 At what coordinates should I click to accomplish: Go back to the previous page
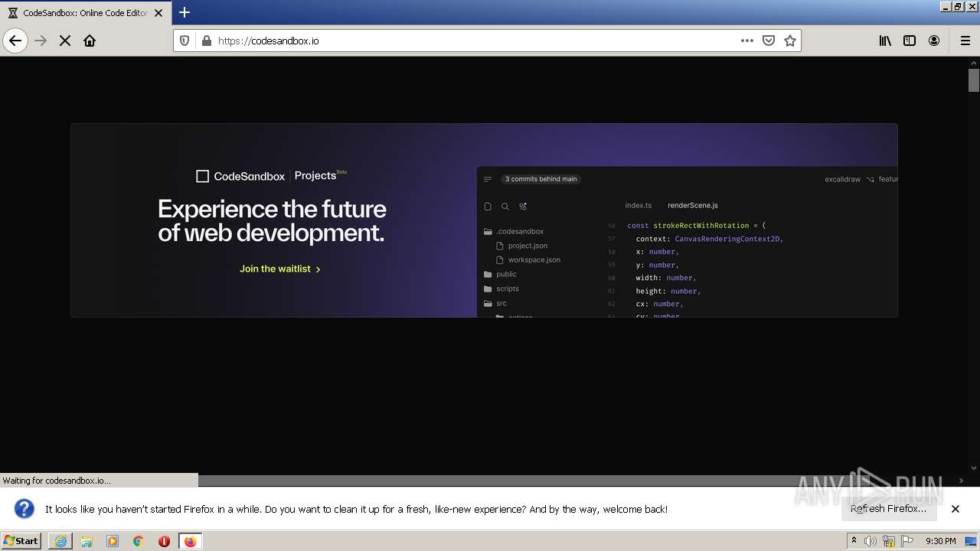tap(15, 41)
